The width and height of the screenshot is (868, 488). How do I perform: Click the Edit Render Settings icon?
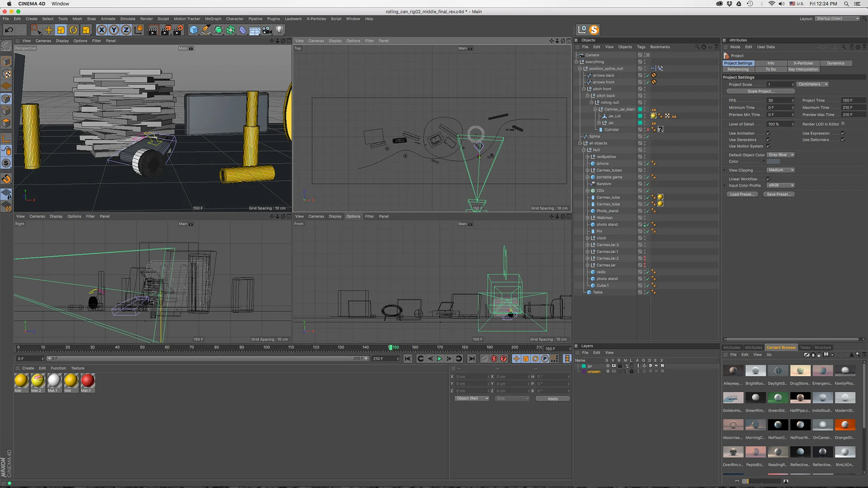[178, 30]
